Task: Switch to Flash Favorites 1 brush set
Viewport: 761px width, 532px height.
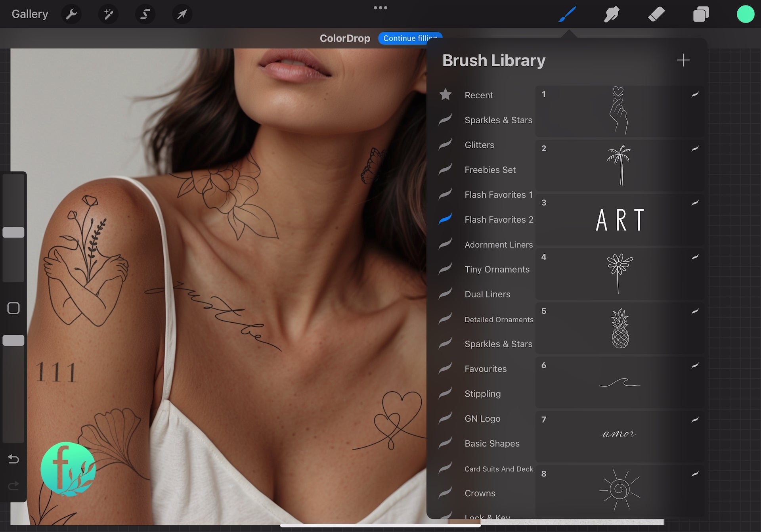Action: (498, 195)
